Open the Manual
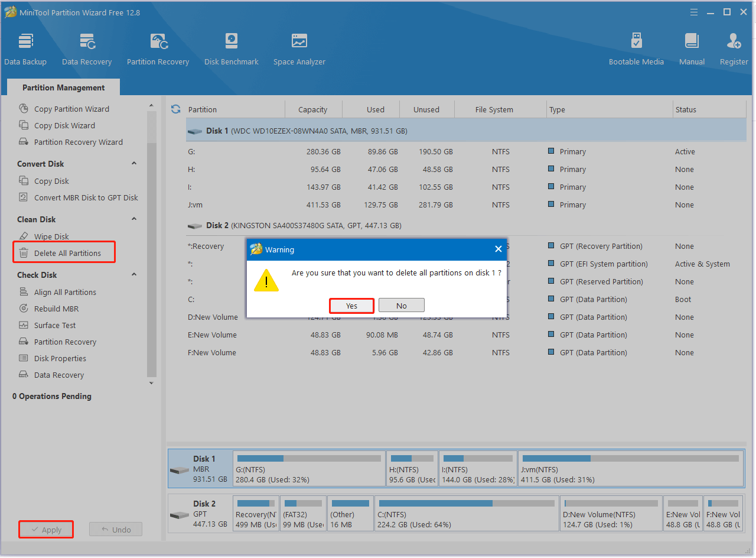This screenshot has width=756, height=558. pos(692,50)
